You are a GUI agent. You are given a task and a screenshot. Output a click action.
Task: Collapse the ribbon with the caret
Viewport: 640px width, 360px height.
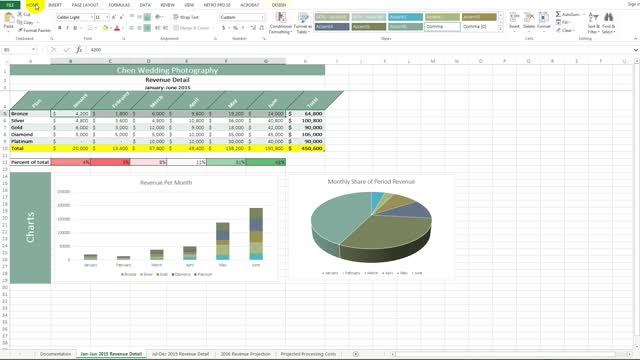(636, 38)
